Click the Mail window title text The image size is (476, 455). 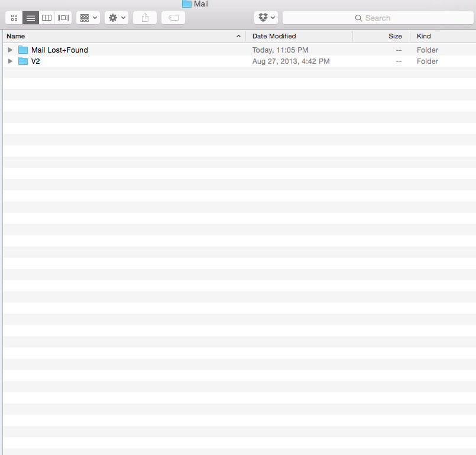tap(201, 4)
